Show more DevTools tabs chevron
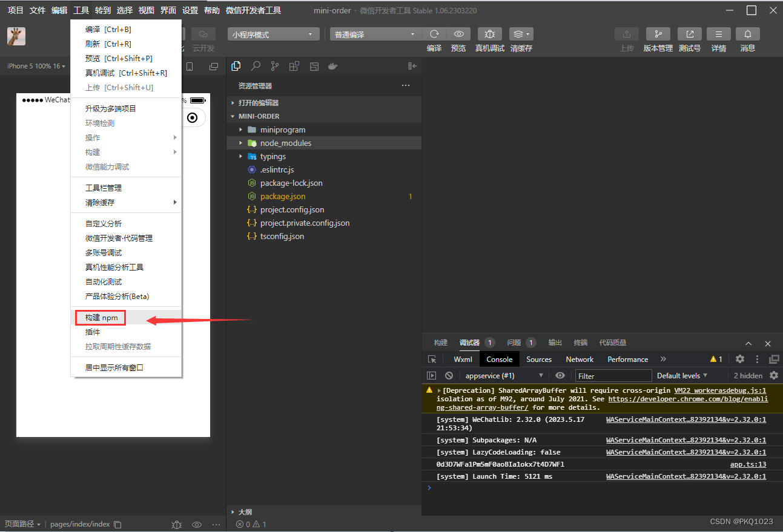Screen dimensions: 783x532 click(663, 359)
